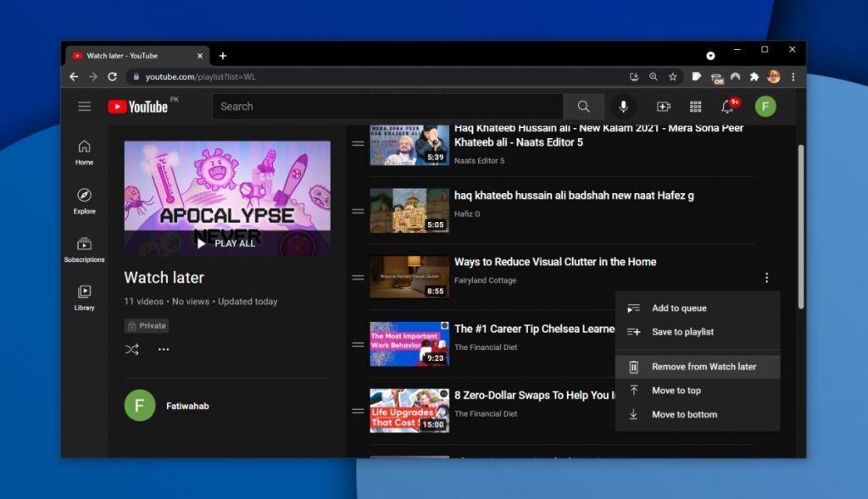This screenshot has height=499, width=868.
Task: Open Explore in the sidebar
Action: tap(84, 201)
